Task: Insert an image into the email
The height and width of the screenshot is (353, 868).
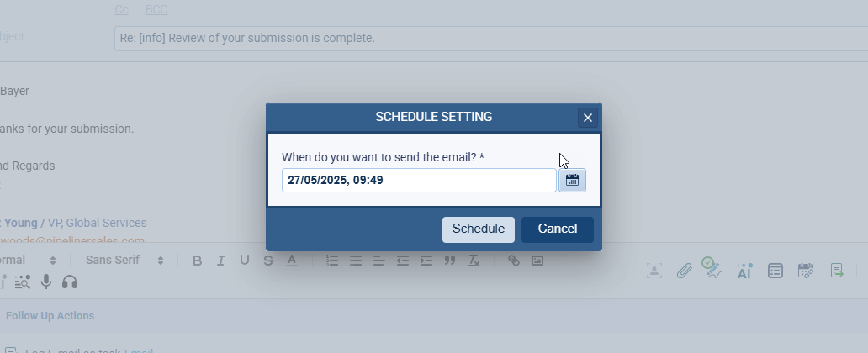Action: click(537, 261)
